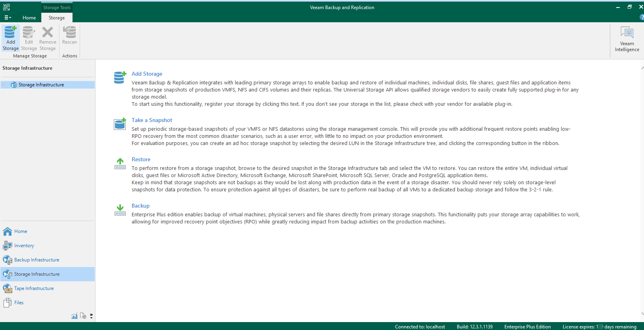This screenshot has height=330, width=644.
Task: Select the Storage ribbon tab
Action: (57, 18)
